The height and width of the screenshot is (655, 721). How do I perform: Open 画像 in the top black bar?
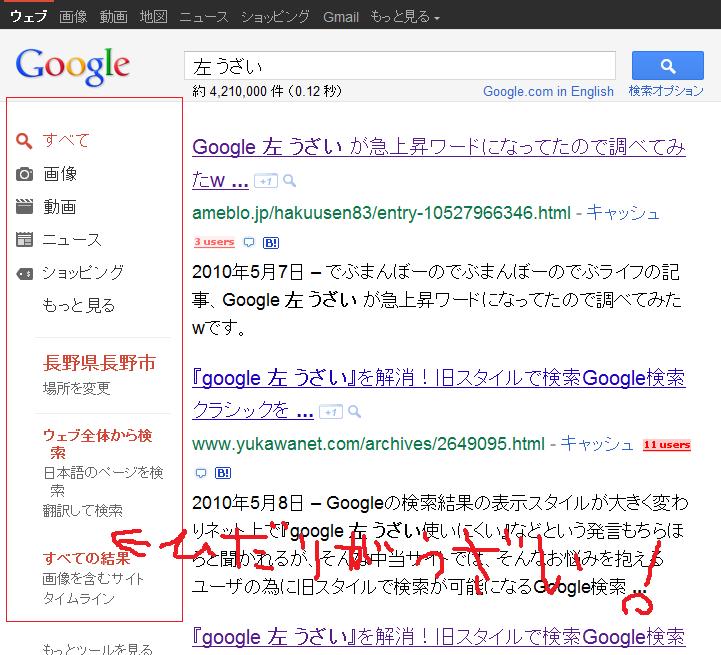pos(73,17)
